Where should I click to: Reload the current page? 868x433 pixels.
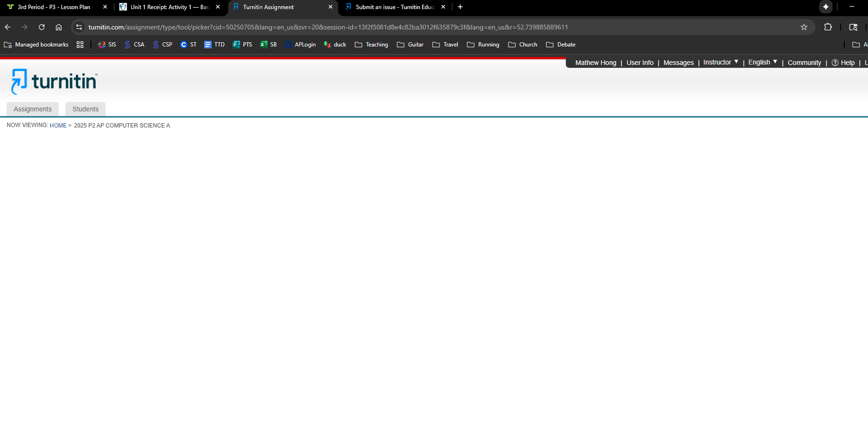click(41, 27)
